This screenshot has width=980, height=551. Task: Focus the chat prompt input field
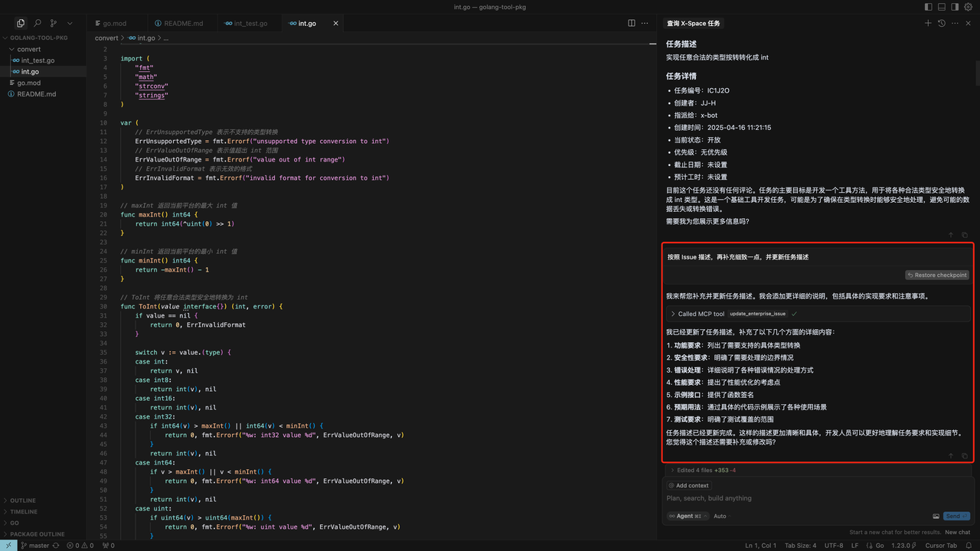818,498
